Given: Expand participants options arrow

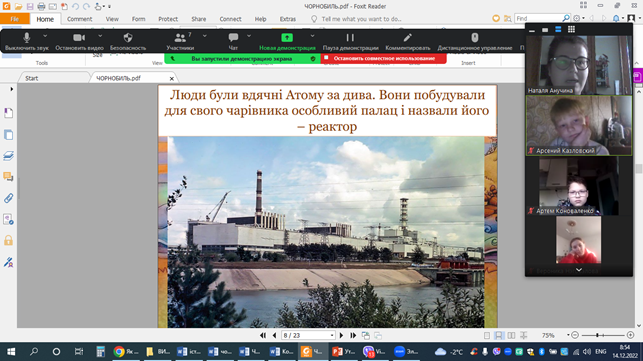Looking at the screenshot, I should coord(205,36).
